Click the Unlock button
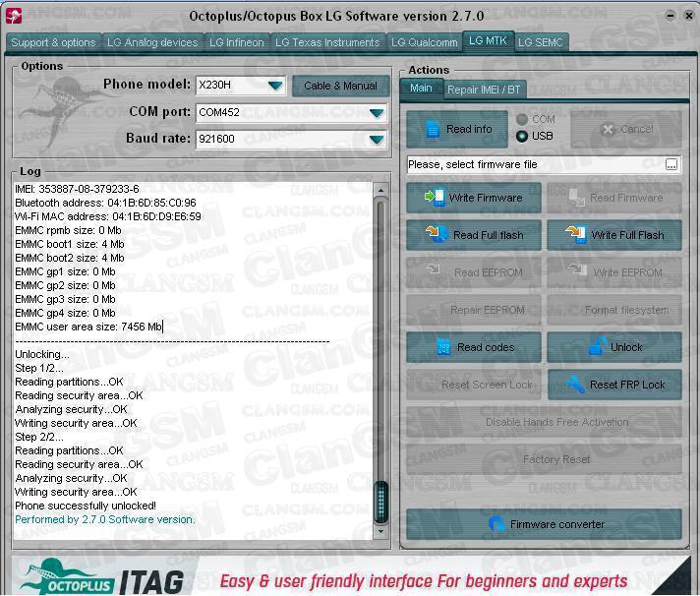The width and height of the screenshot is (700, 596). tap(614, 347)
